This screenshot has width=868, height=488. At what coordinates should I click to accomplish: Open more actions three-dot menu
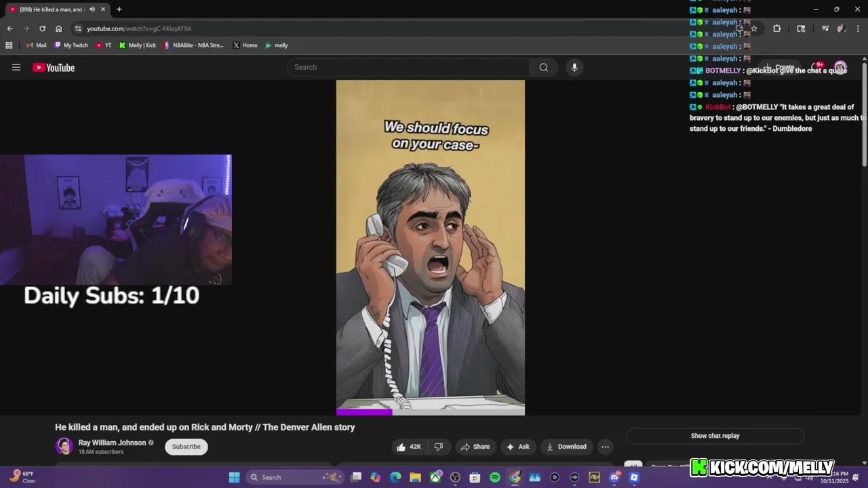pyautogui.click(x=605, y=447)
